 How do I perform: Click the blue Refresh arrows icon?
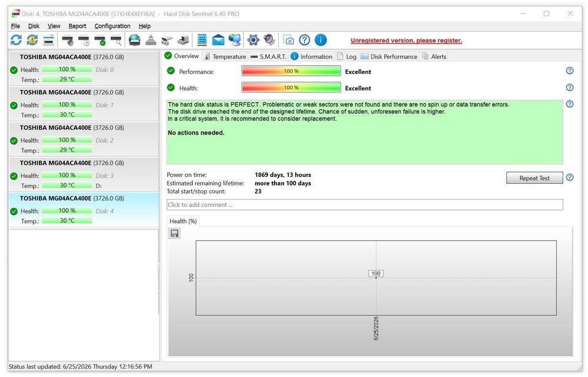16,40
